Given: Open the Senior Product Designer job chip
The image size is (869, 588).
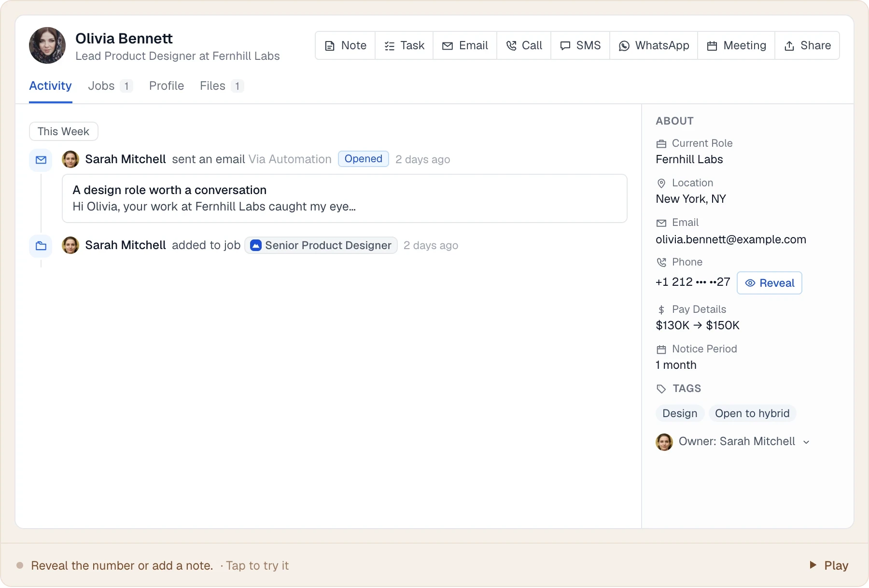Looking at the screenshot, I should click(321, 245).
